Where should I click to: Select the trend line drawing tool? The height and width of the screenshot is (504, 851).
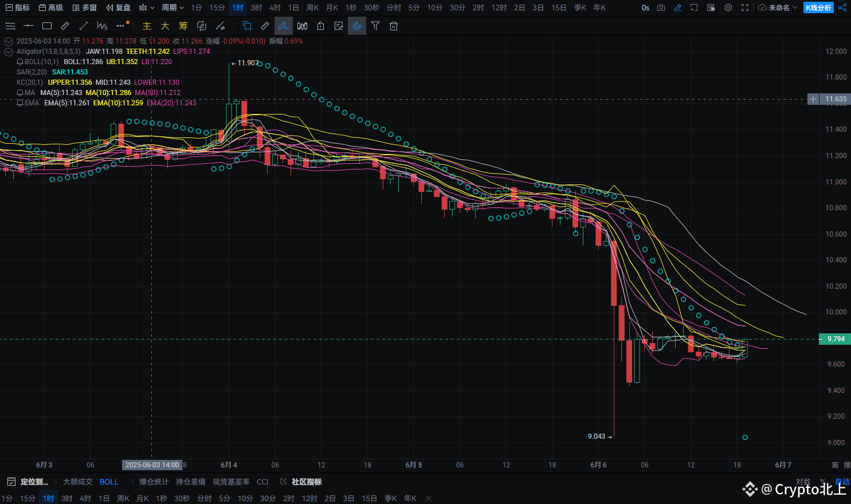[x=84, y=26]
